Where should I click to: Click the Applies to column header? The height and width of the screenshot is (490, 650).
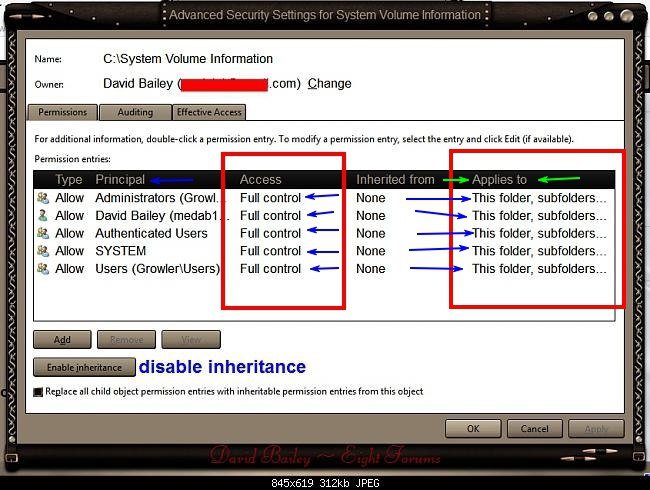(x=499, y=180)
